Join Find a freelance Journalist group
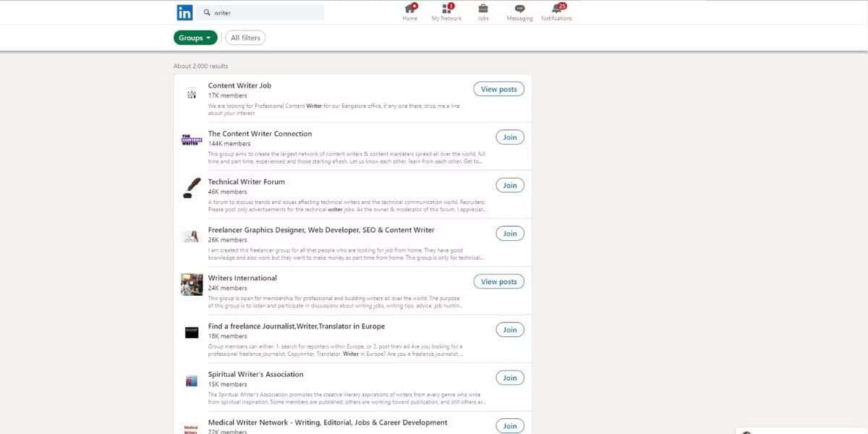The image size is (868, 434). tap(510, 330)
